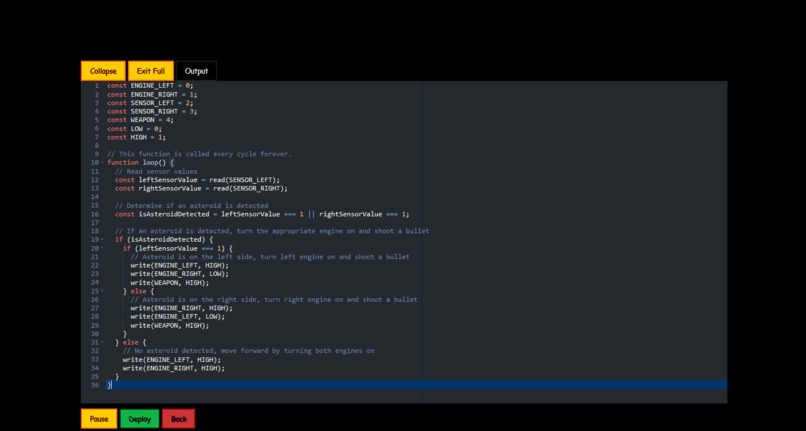806x431 pixels.
Task: Click the 'Asteroid is on the right side' comment
Action: [274, 299]
